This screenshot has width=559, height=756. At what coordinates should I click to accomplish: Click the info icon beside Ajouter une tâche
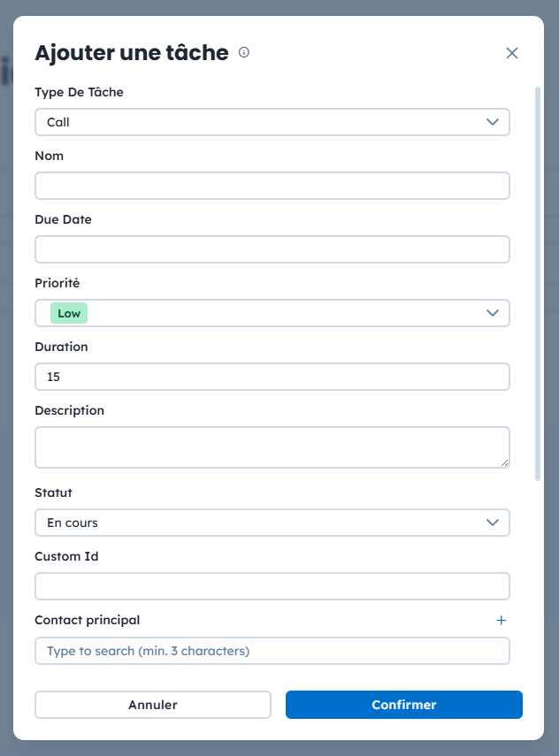(244, 52)
